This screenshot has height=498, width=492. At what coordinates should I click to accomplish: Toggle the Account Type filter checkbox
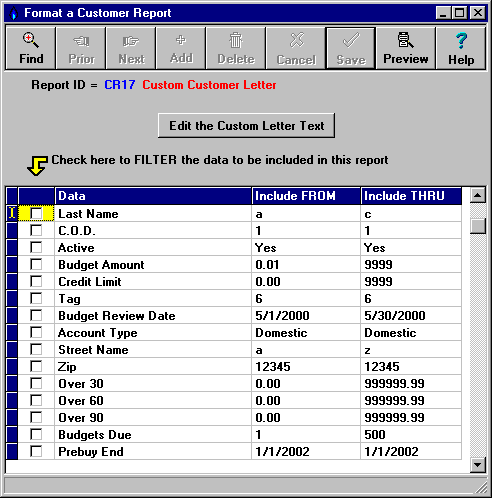pos(36,332)
